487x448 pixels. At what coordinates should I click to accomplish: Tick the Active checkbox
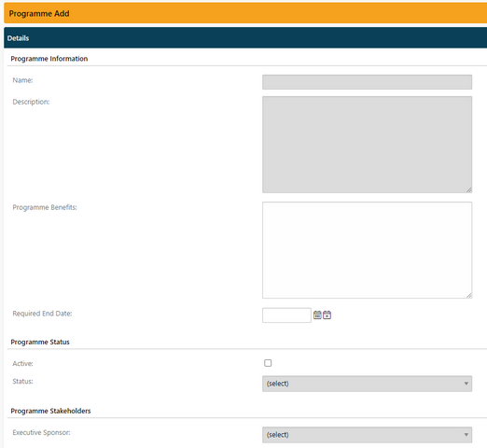[268, 363]
